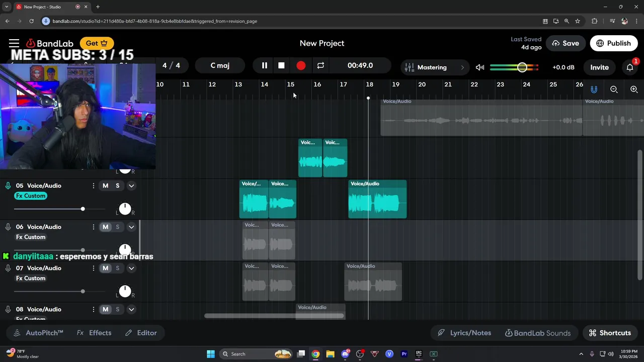Click the Publish button
The width and height of the screenshot is (644, 362).
tap(614, 43)
